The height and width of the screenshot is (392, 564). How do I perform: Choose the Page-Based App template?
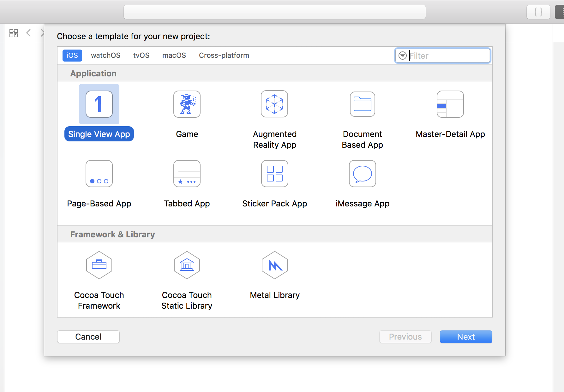[99, 174]
